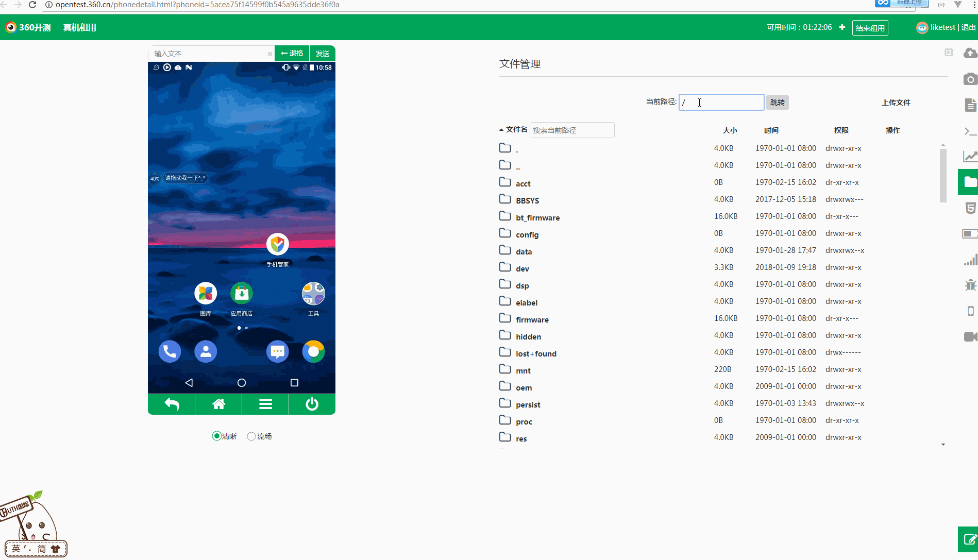The image size is (978, 560).
Task: Select the file manager folder icon in sidebar
Action: click(x=969, y=182)
